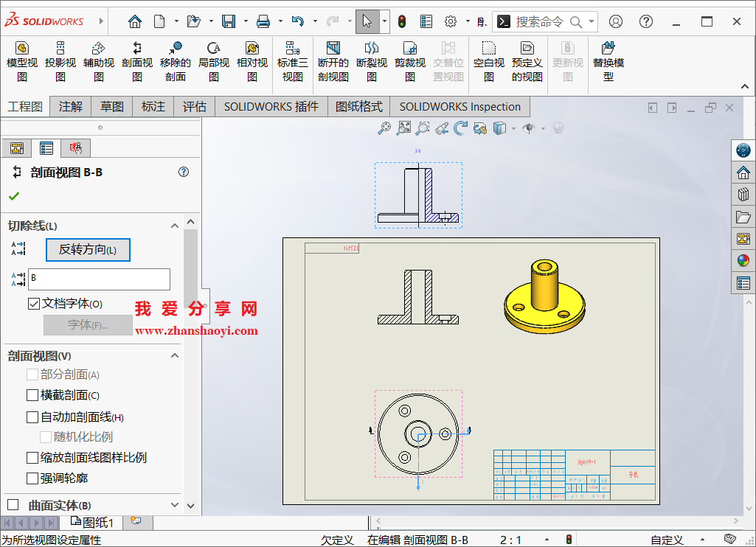The width and height of the screenshot is (756, 547).
Task: Open the 替换模型 tool
Action: point(608,63)
